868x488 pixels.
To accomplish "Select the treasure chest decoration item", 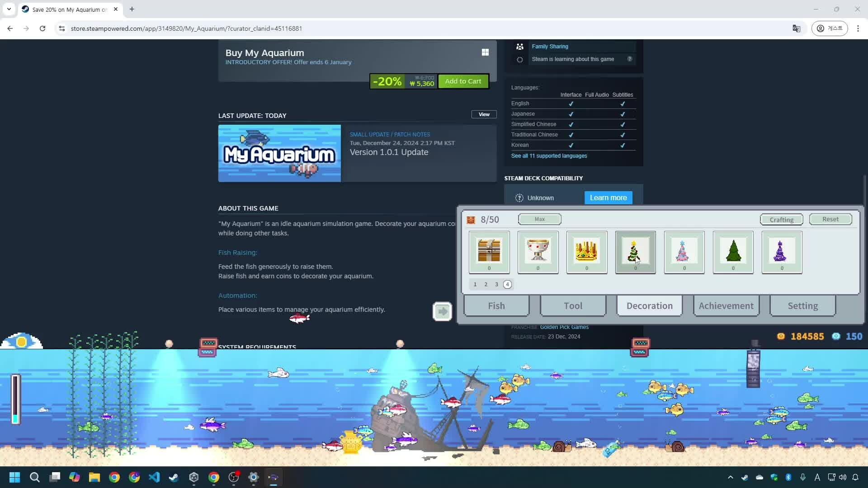I will tap(489, 252).
